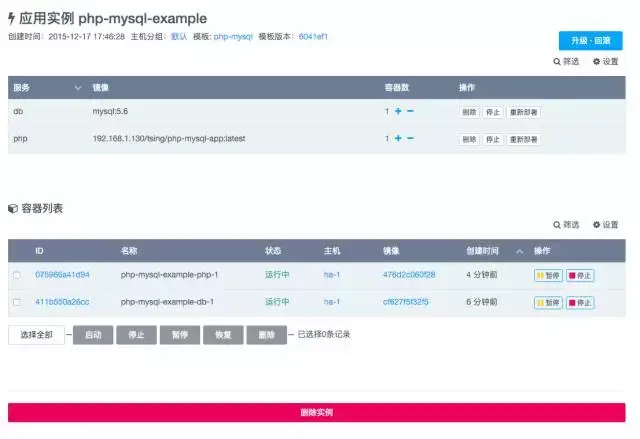The width and height of the screenshot is (640, 439).
Task: Click the bulk 停止 button below the list
Action: [x=136, y=335]
